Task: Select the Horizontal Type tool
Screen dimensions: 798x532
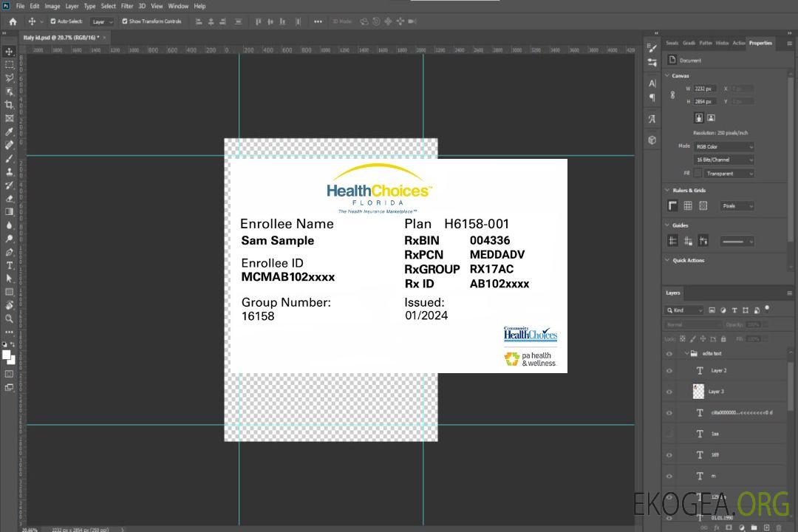Action: click(x=10, y=265)
